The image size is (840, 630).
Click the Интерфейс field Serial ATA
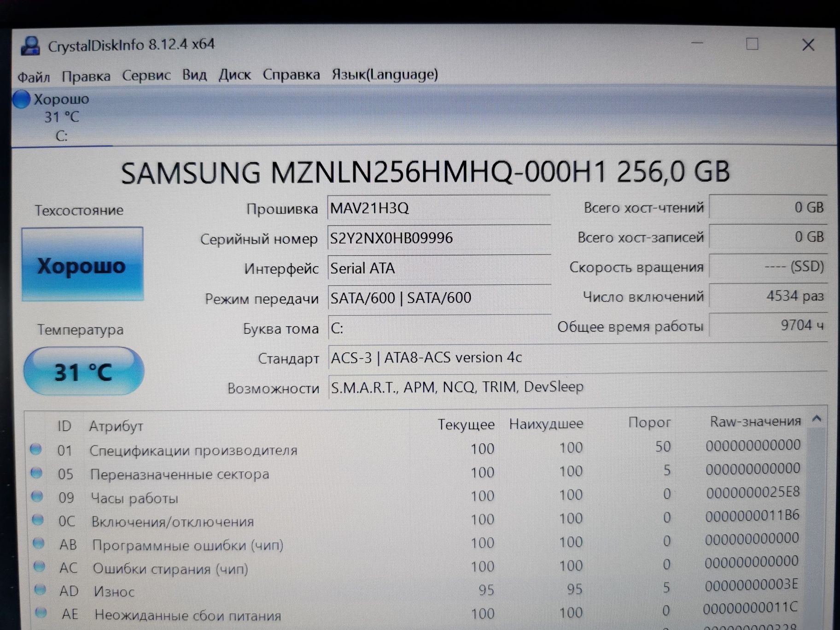[x=439, y=268]
